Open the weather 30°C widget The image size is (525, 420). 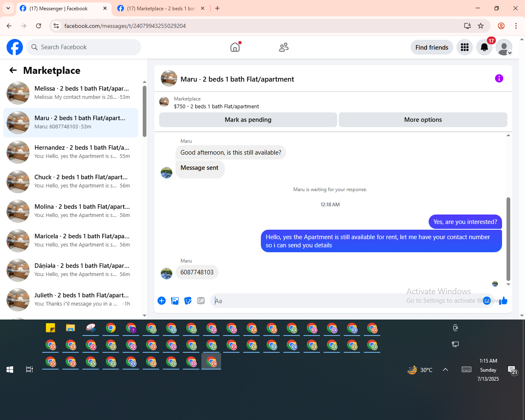pyautogui.click(x=420, y=370)
